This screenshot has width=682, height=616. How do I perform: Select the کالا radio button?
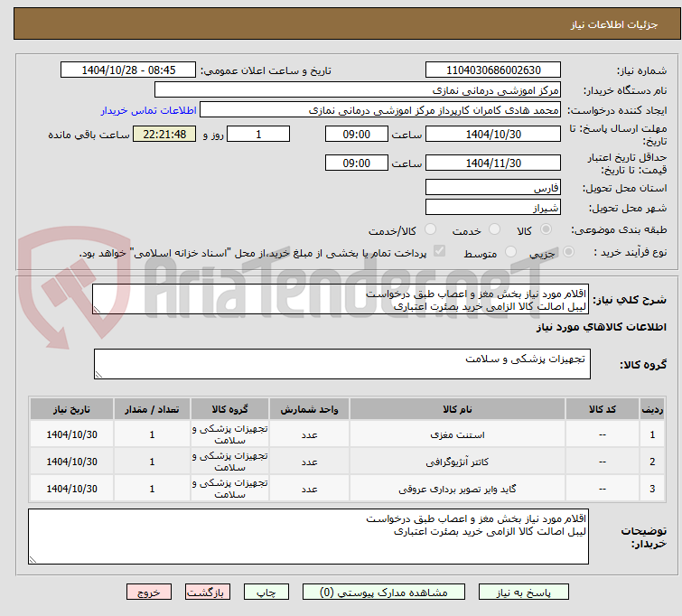coord(546,229)
